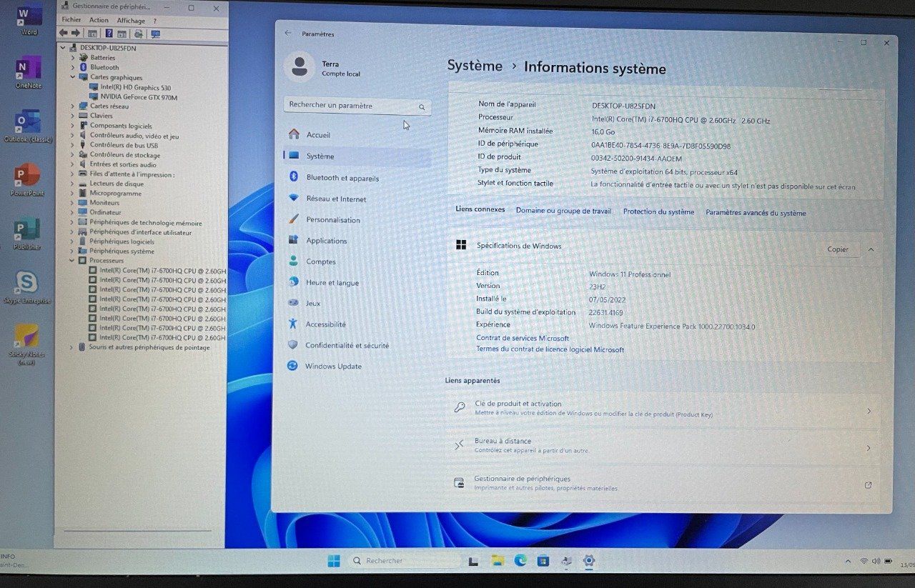This screenshot has width=915, height=588.
Task: Open Domaine ou groupe de travail link
Action: click(563, 211)
